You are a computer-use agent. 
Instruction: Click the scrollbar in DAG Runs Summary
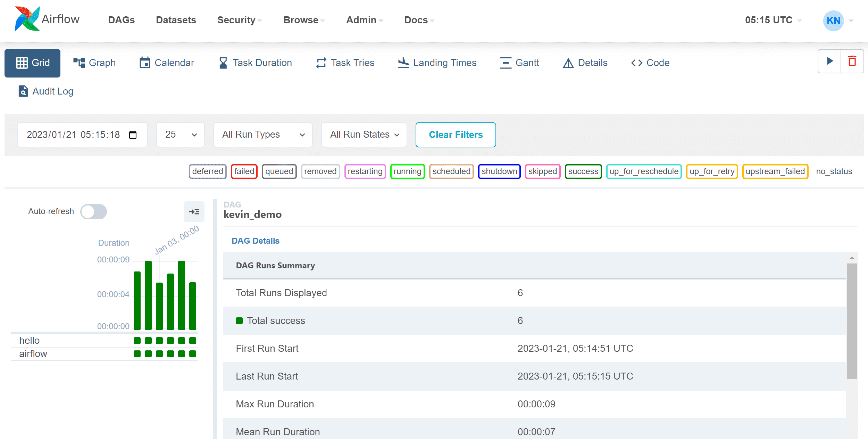coord(852,321)
